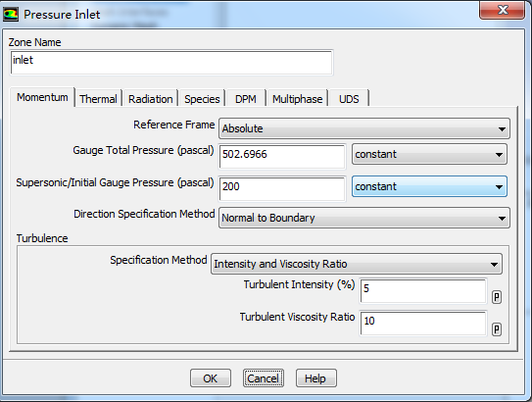
Task: Switch to the Thermal tab
Action: click(x=98, y=99)
